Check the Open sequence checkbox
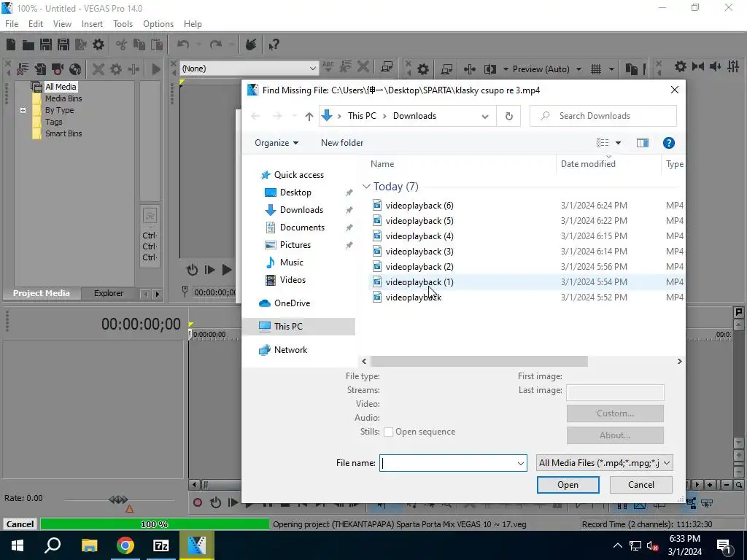 coord(388,432)
